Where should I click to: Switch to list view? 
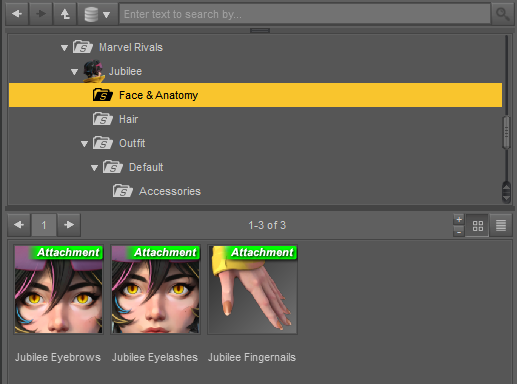[x=501, y=226]
